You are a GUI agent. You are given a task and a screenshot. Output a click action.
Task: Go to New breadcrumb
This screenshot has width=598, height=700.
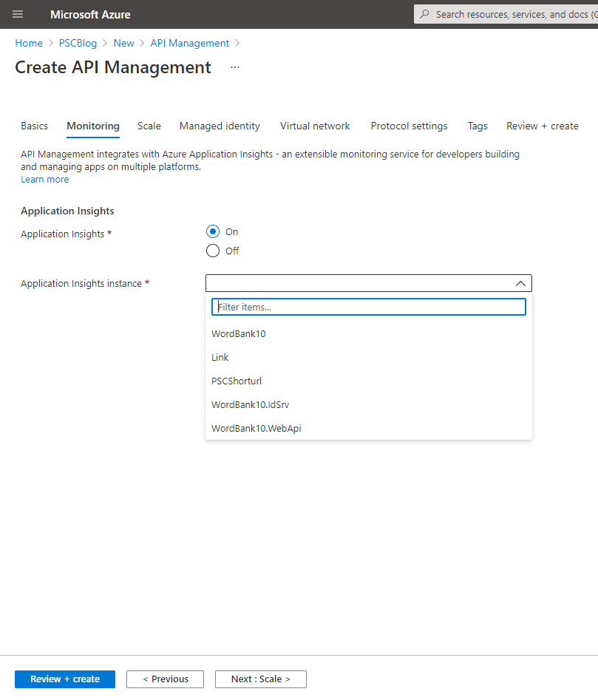click(x=123, y=44)
